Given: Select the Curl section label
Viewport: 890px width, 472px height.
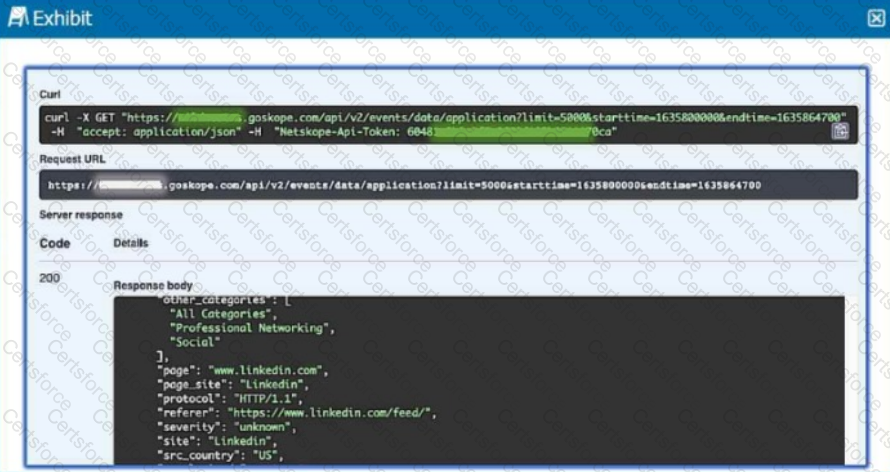Looking at the screenshot, I should [x=50, y=94].
